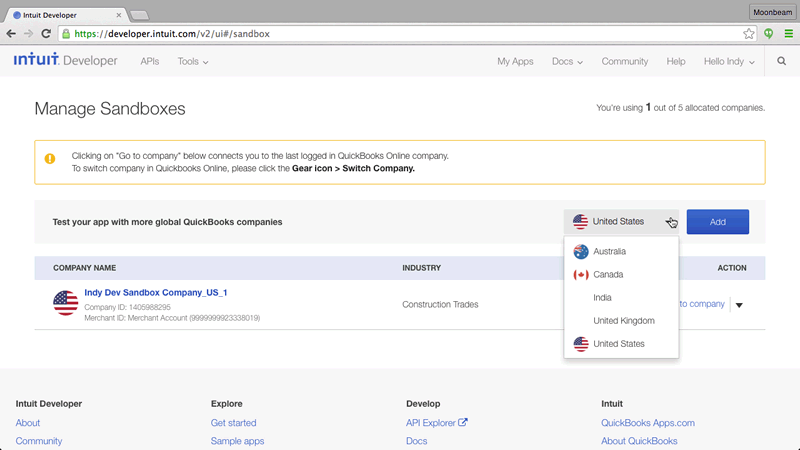This screenshot has width=800, height=450.
Task: Choose Canada from country list
Action: 621,274
